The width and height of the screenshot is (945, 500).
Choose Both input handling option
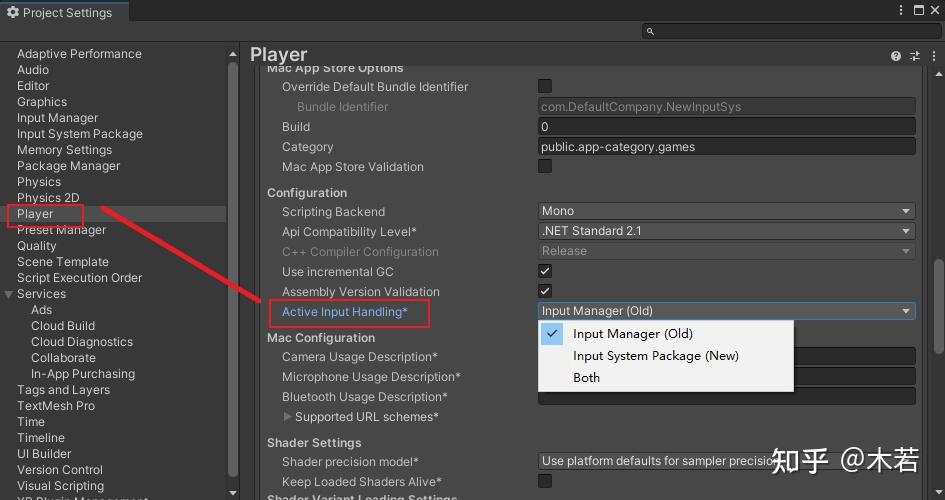665,378
